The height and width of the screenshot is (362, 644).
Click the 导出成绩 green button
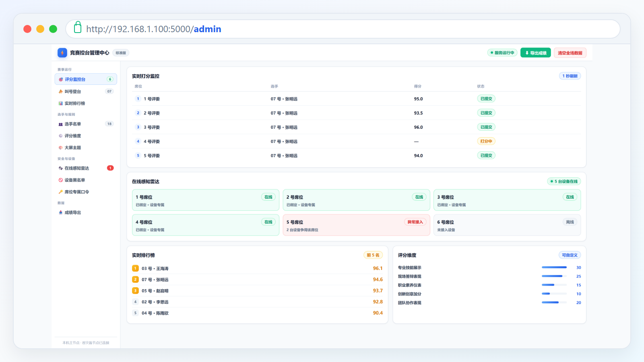(535, 53)
